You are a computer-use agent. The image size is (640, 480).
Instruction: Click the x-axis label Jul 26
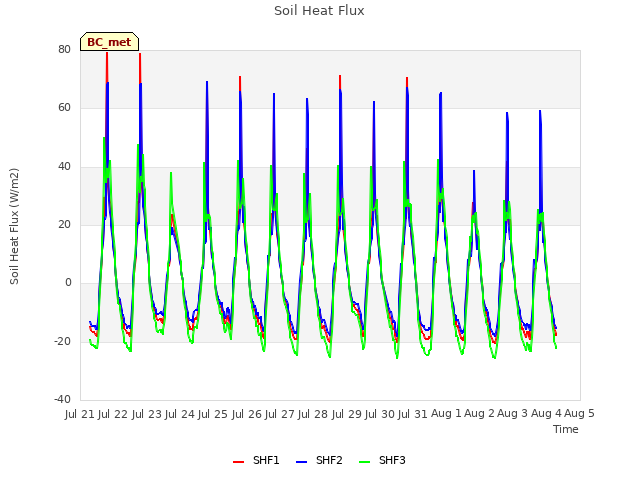247,414
